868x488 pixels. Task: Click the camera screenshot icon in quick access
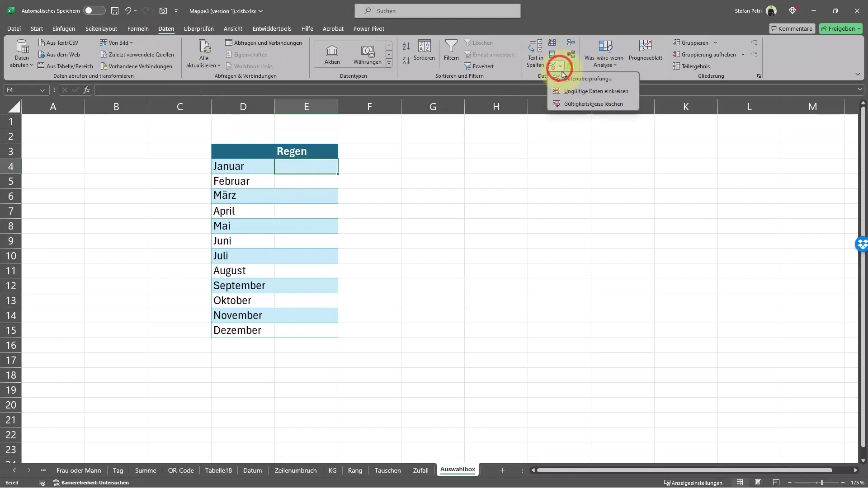tap(163, 10)
